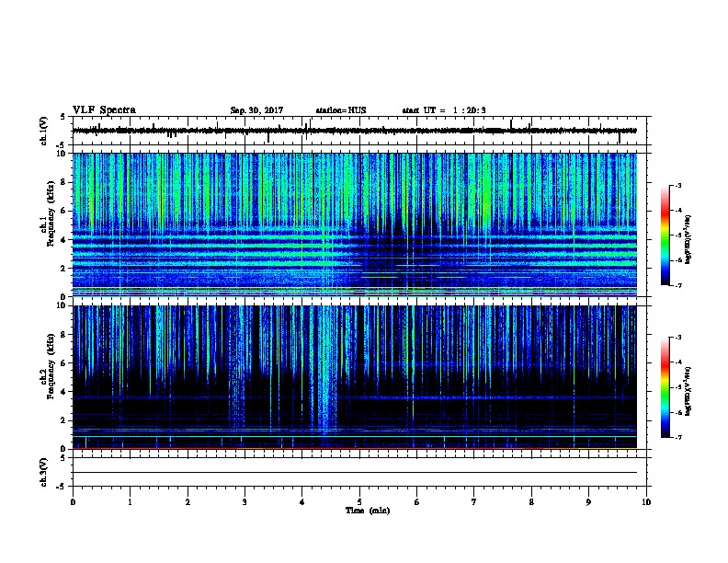Click the ch.2 spectrogram panel
The height and width of the screenshot is (563, 728).
(x=355, y=377)
